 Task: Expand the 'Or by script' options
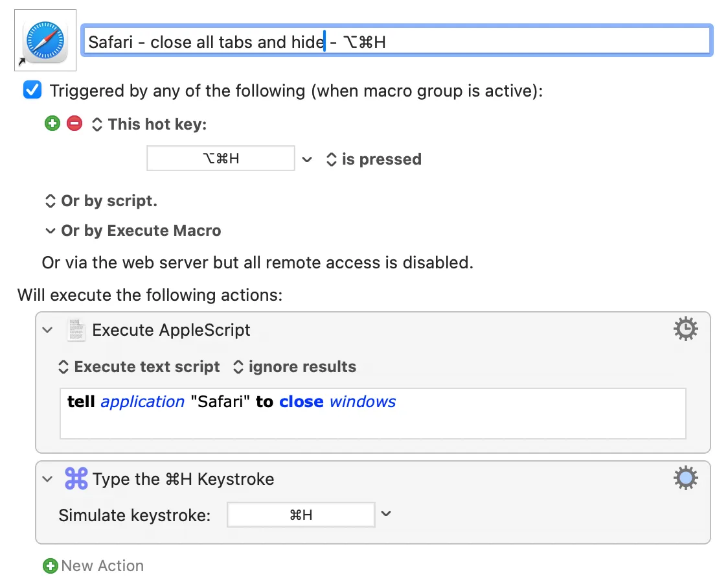pos(101,201)
